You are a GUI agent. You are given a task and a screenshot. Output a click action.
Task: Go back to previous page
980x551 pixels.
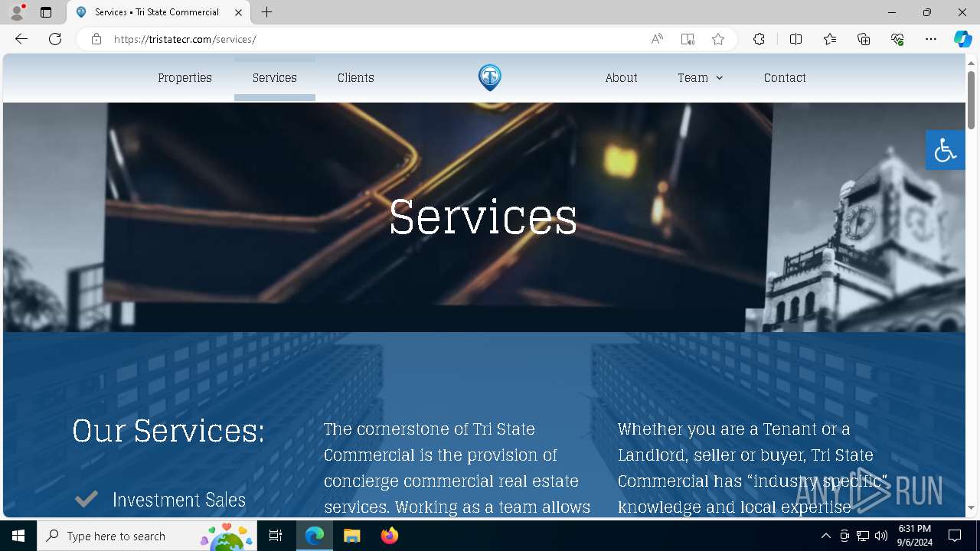(x=21, y=39)
